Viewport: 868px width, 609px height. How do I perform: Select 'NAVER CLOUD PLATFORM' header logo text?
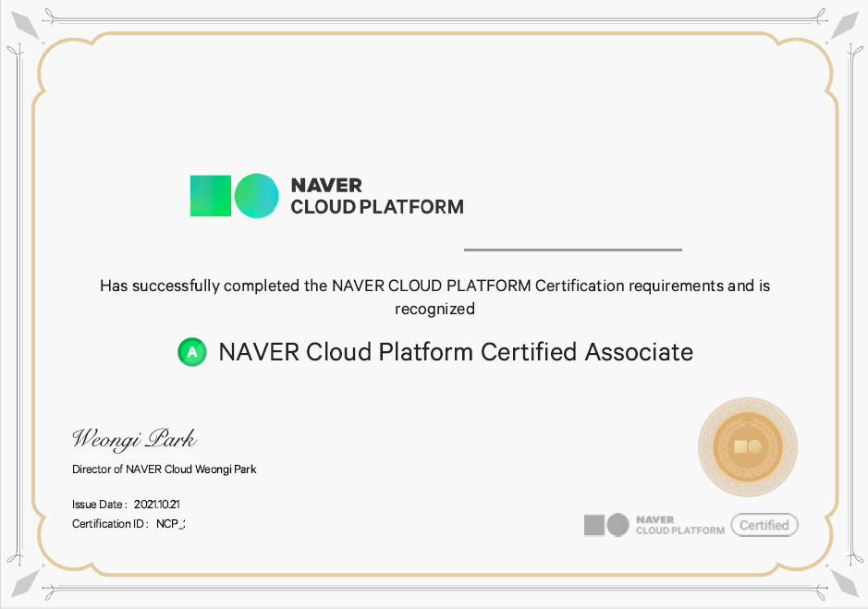point(377,196)
